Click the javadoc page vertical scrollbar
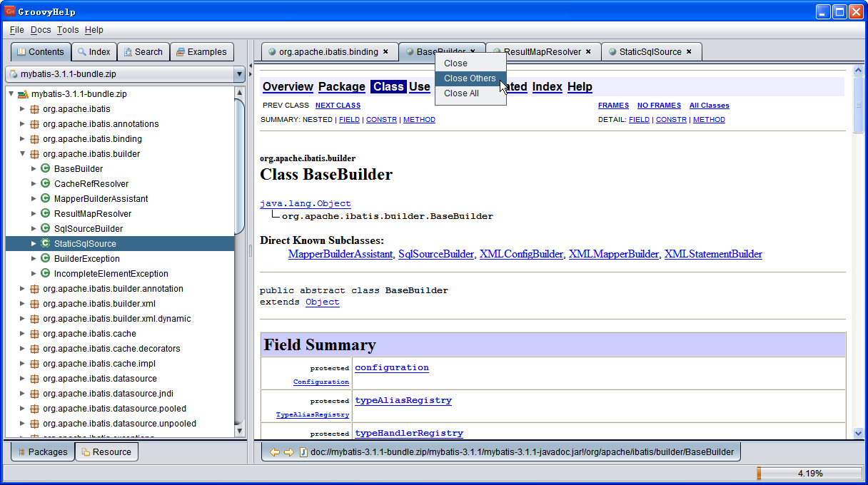Viewport: 868px width, 485px height. pyautogui.click(x=859, y=252)
